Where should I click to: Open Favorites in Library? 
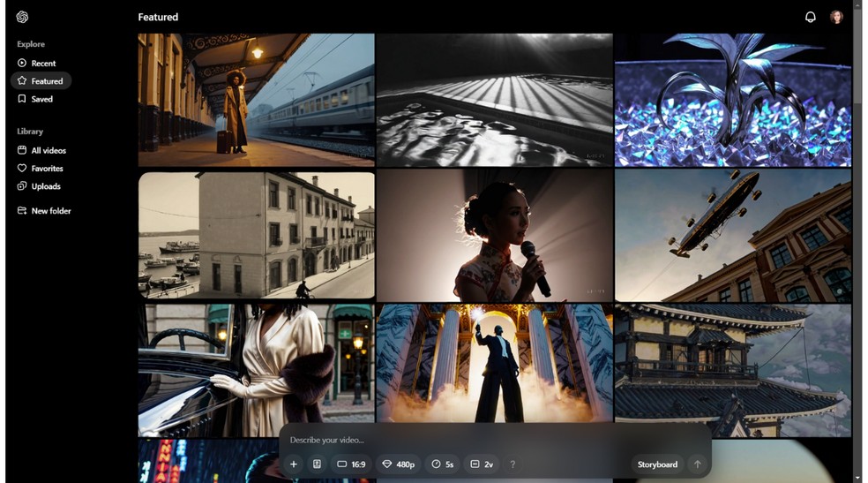41,169
